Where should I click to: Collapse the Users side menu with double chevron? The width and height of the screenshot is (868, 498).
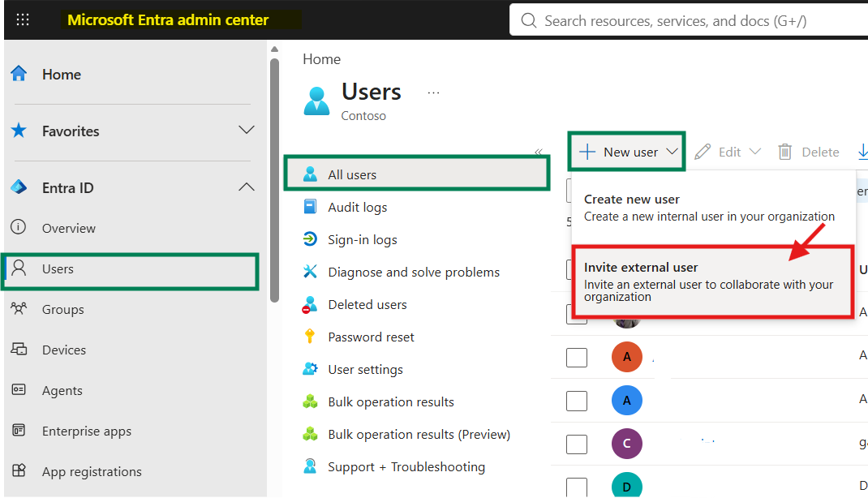(539, 151)
